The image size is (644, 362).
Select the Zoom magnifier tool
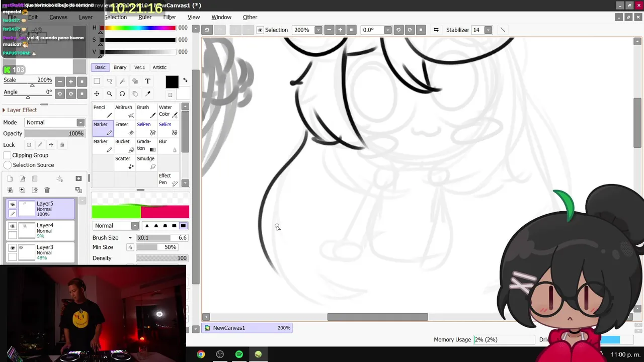coord(110,94)
